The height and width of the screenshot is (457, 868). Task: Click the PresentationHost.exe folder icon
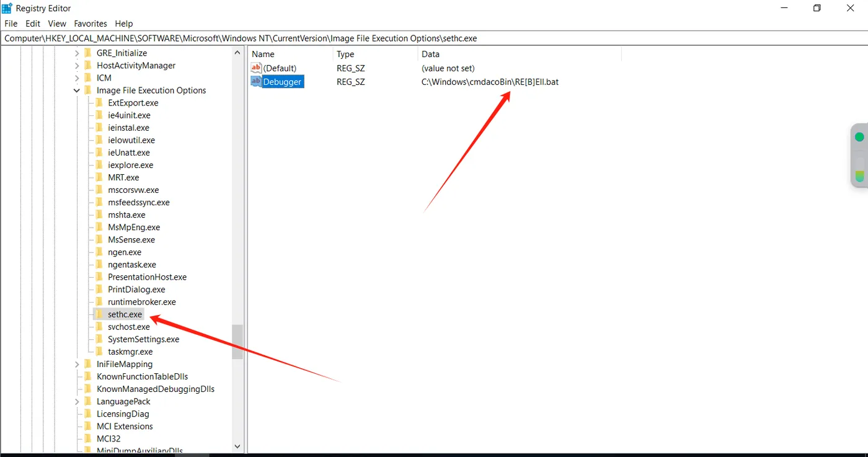click(99, 276)
